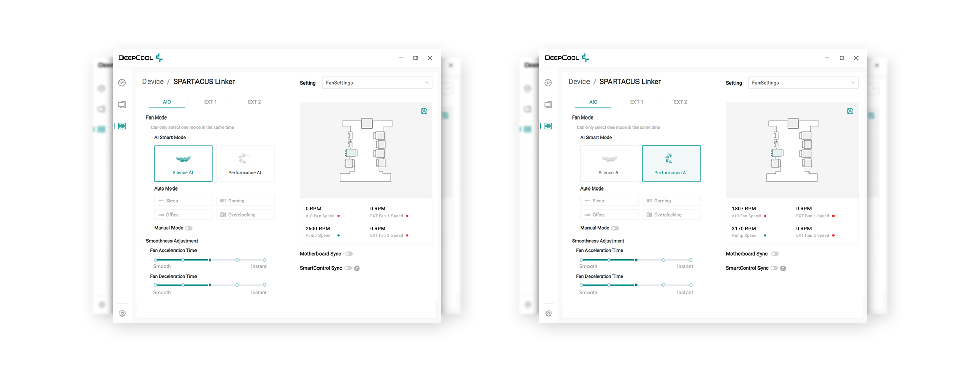980x379 pixels.
Task: Choose Gaming auto mode in left window
Action: 245,201
